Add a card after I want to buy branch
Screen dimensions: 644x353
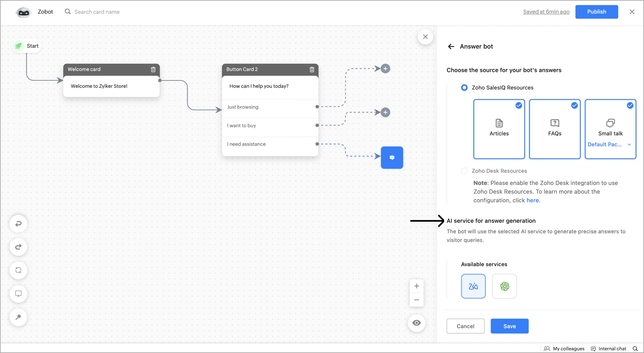[385, 112]
